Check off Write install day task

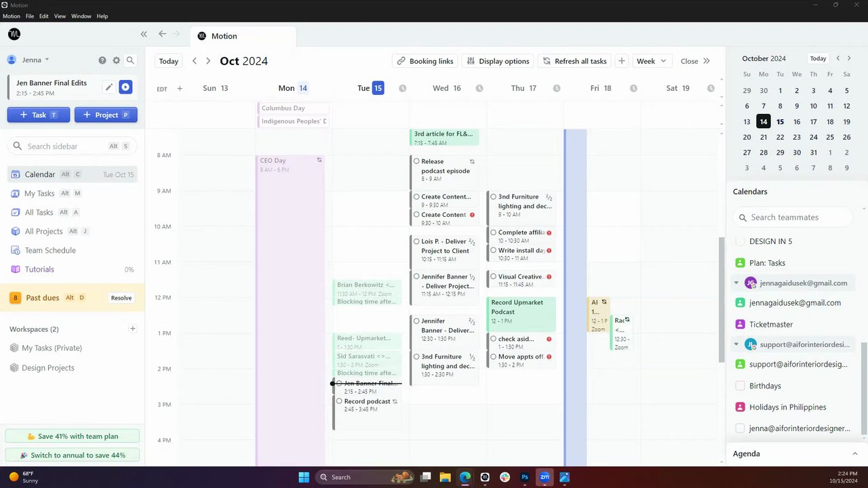coord(493,250)
